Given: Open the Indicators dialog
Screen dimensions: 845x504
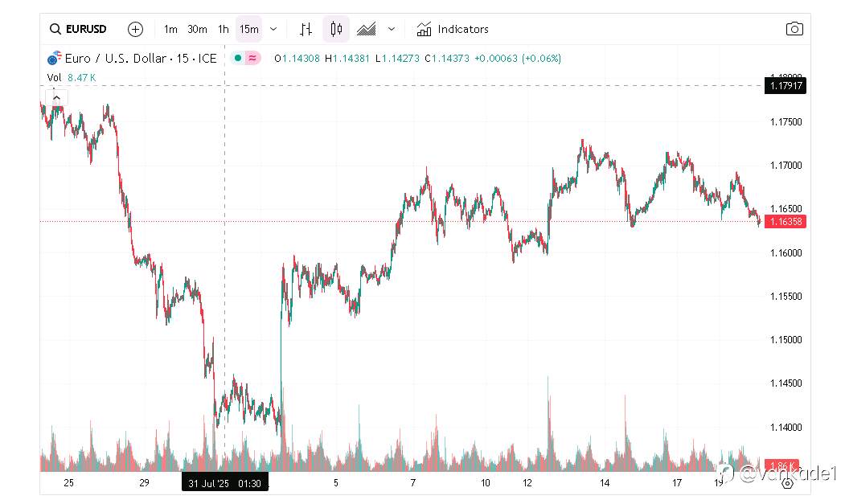Looking at the screenshot, I should [x=453, y=29].
